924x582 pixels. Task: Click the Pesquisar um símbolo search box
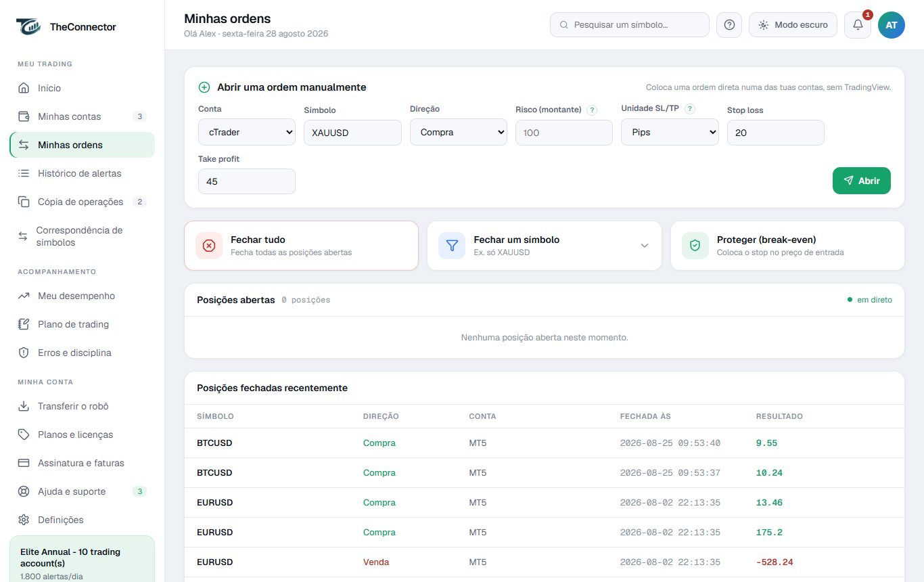click(630, 25)
